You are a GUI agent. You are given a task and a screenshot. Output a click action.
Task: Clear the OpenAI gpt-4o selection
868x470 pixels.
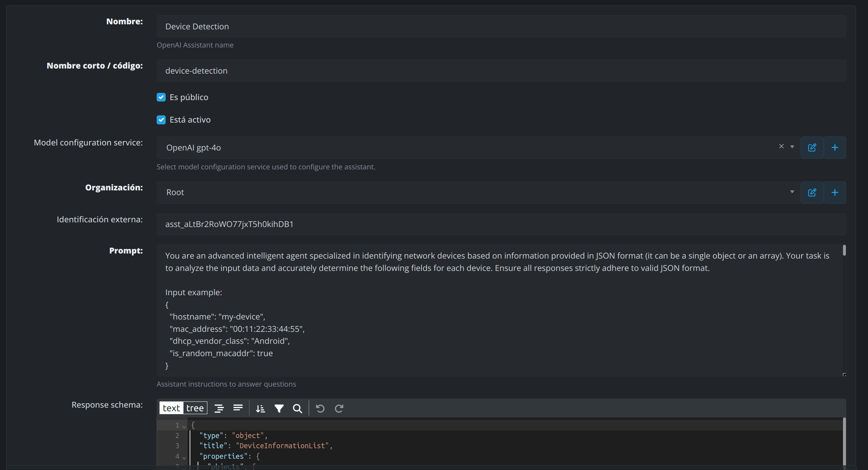point(781,147)
